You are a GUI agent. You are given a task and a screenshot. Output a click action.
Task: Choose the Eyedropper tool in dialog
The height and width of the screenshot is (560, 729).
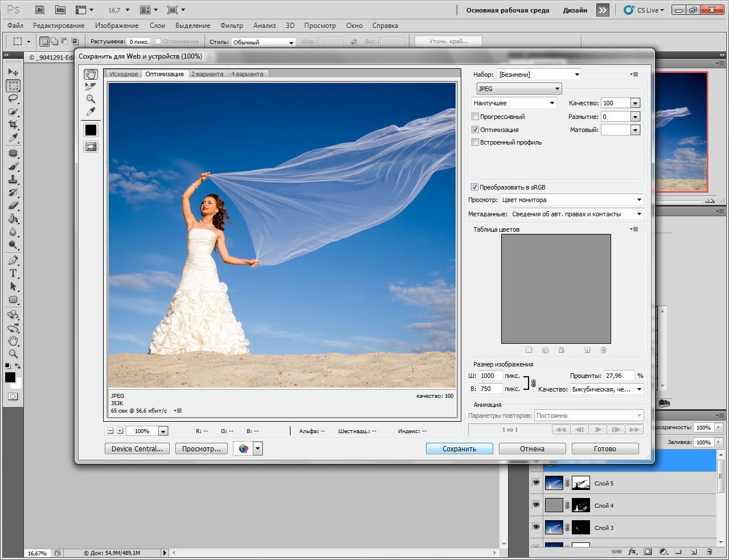[91, 112]
